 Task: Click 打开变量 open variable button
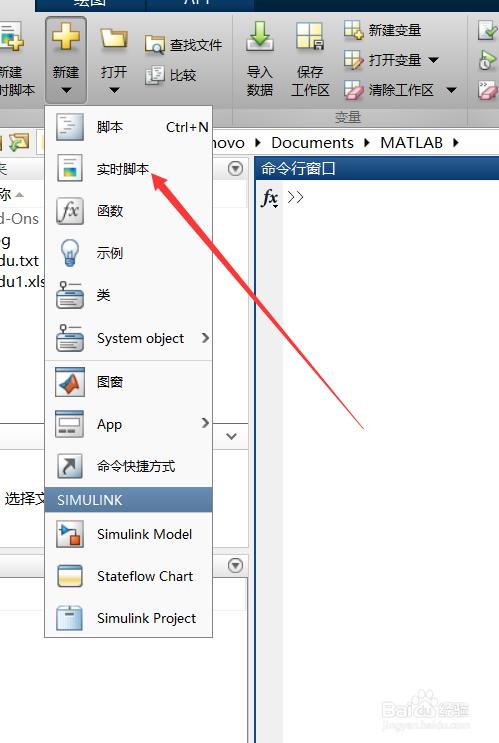pos(382,60)
